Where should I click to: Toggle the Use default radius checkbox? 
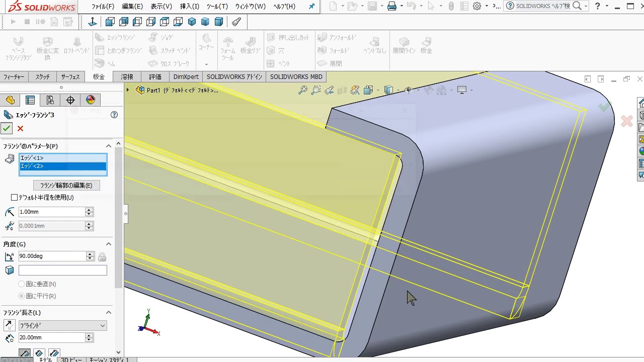[x=14, y=198]
